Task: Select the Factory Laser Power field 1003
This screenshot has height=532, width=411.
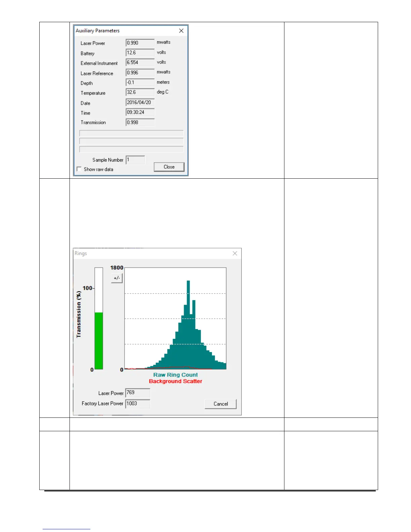Action: pyautogui.click(x=138, y=403)
